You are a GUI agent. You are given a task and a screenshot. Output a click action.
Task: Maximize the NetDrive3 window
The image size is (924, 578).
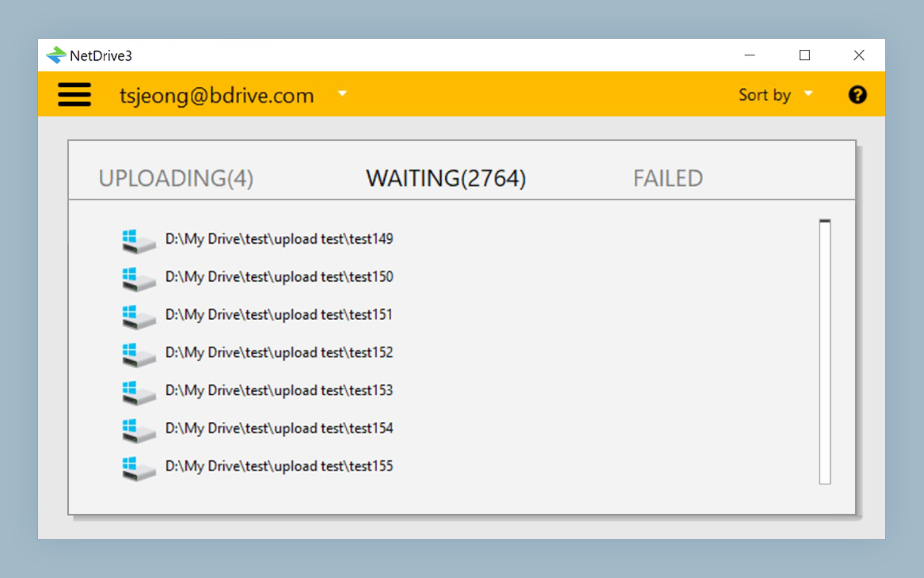(x=804, y=55)
